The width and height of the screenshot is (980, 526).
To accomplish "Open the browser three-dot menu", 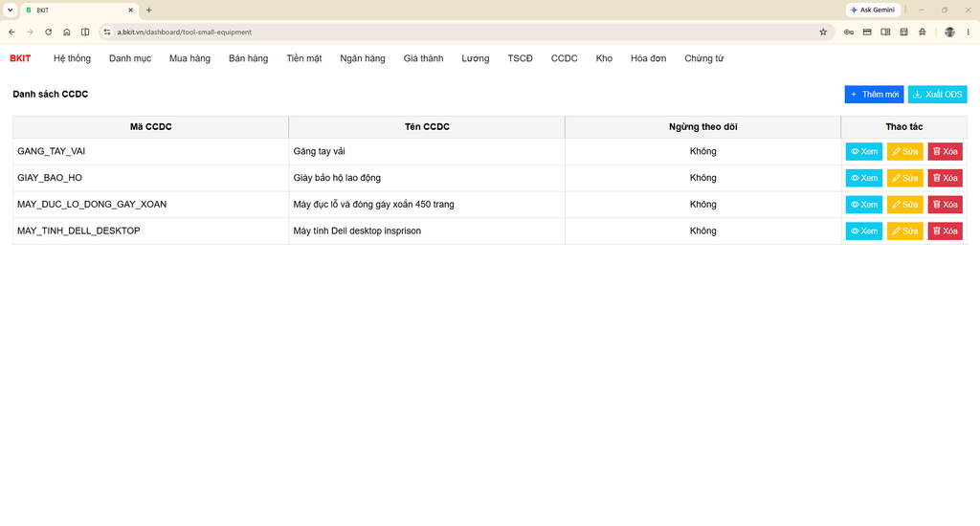I will coord(969,32).
